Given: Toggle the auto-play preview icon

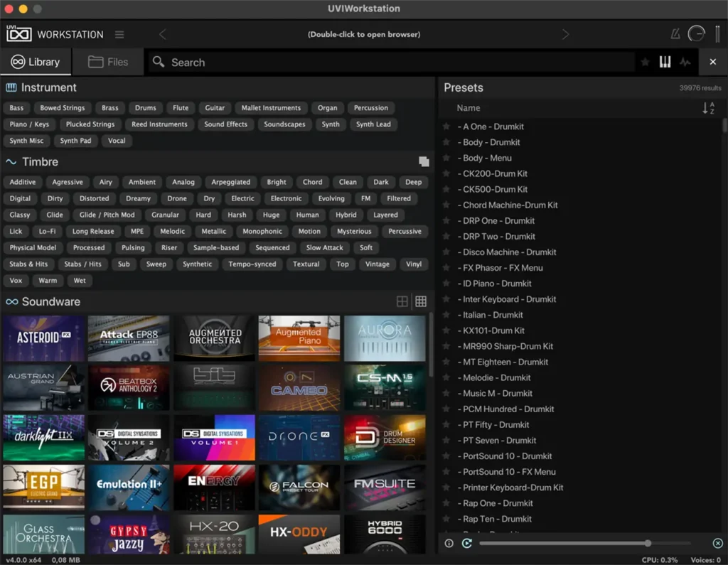Looking at the screenshot, I should coord(467,543).
